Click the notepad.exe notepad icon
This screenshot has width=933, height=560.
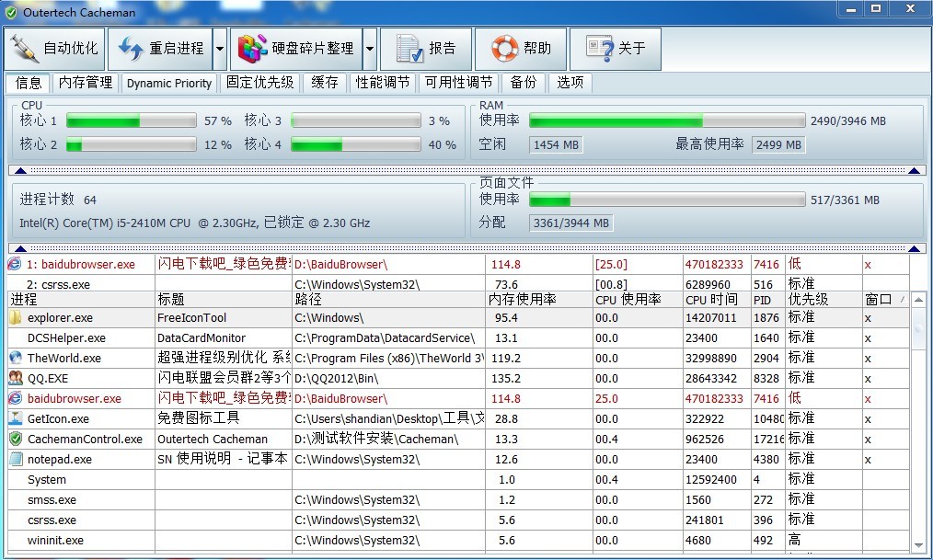tap(15, 459)
